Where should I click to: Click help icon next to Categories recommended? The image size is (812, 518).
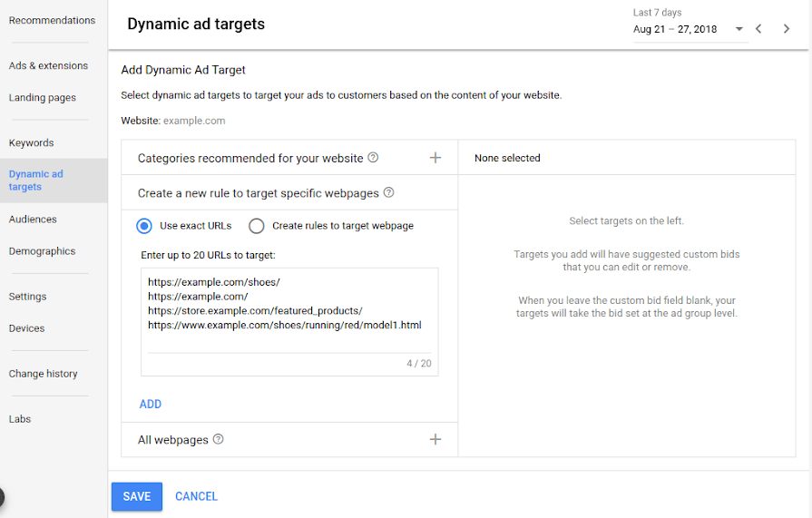coord(373,158)
